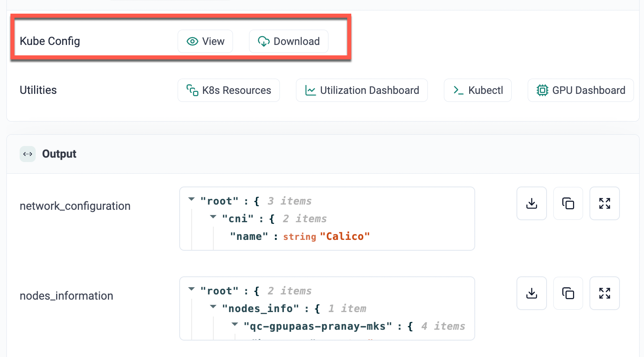Copy the network_configuration output
Screen dimensions: 644x357
pos(568,203)
